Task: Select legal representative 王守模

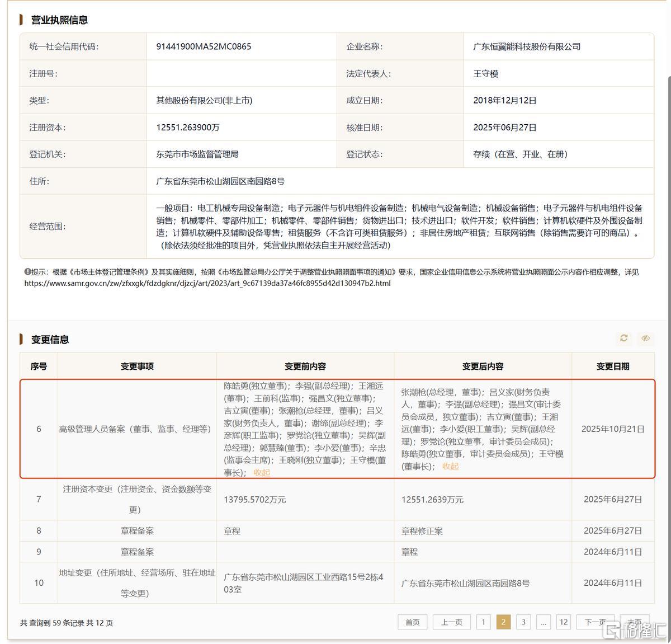Action: coord(485,73)
